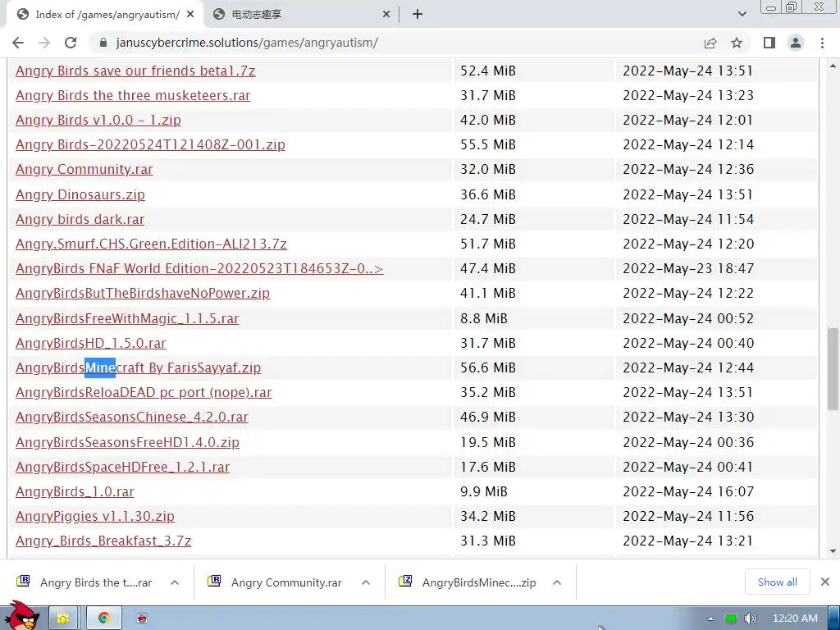Open Chrome three-dot menu
The width and height of the screenshot is (840, 630).
[822, 43]
